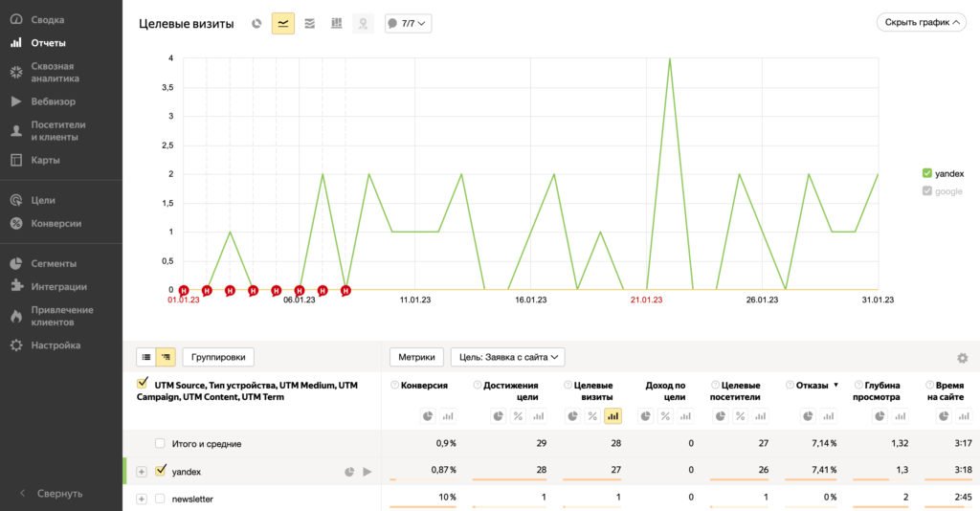Click percent icon under Достижения цели
The width and height of the screenshot is (980, 511).
tap(518, 416)
